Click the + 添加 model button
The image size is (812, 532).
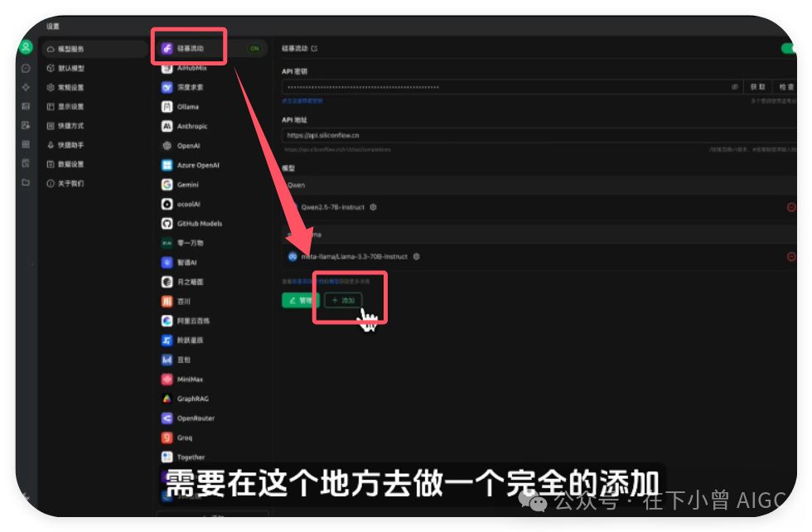[x=343, y=301]
